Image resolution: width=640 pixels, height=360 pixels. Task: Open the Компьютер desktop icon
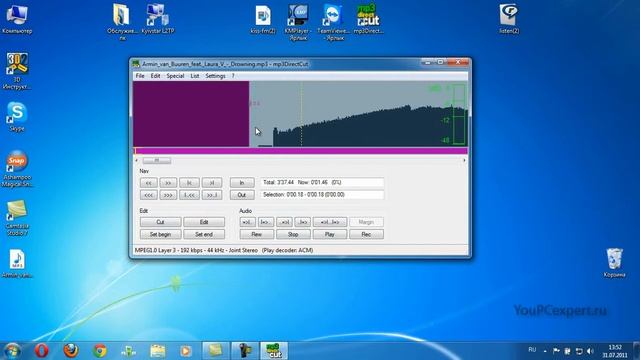click(x=17, y=19)
